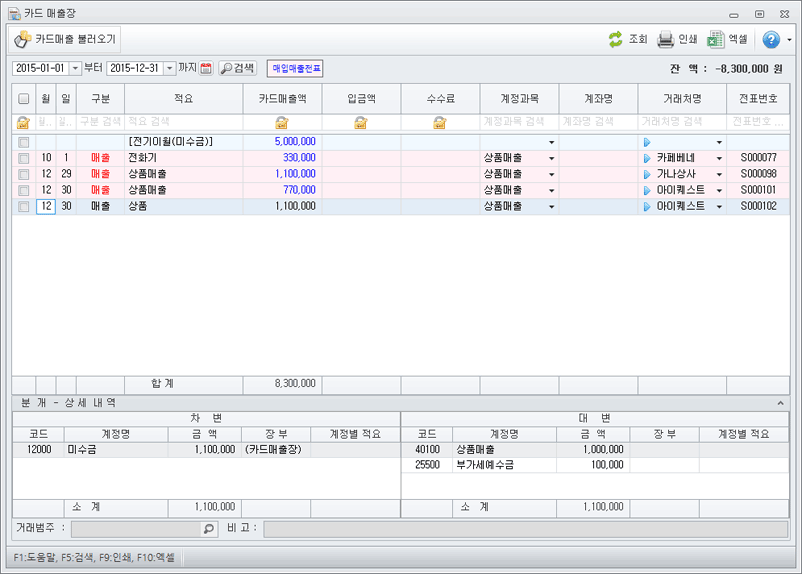Click the magnifier icon in 거래범주 field
Image resolution: width=802 pixels, height=574 pixels.
tap(208, 528)
